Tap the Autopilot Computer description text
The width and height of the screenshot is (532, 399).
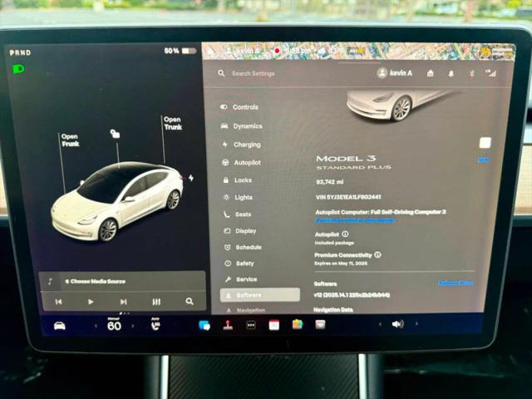(381, 212)
